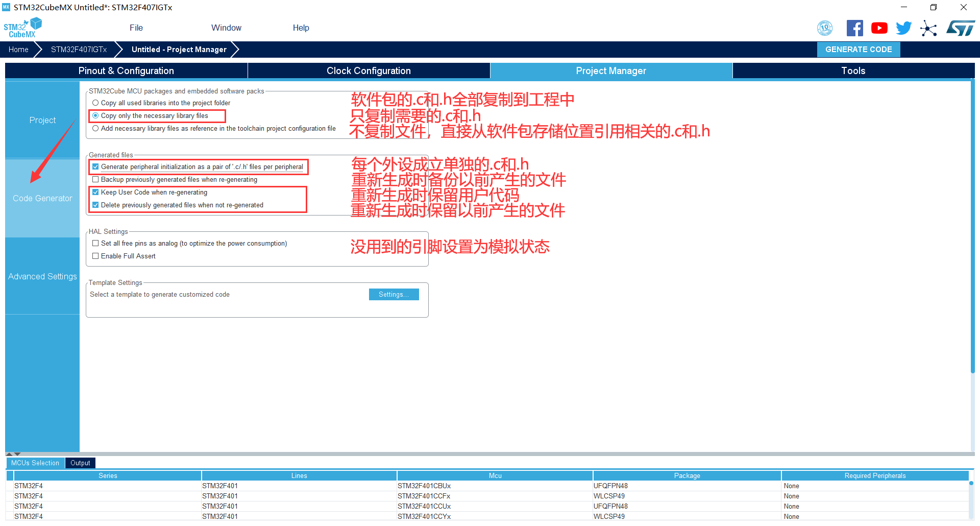Click the ST community network icon
This screenshot has height=526, width=980.
(928, 29)
